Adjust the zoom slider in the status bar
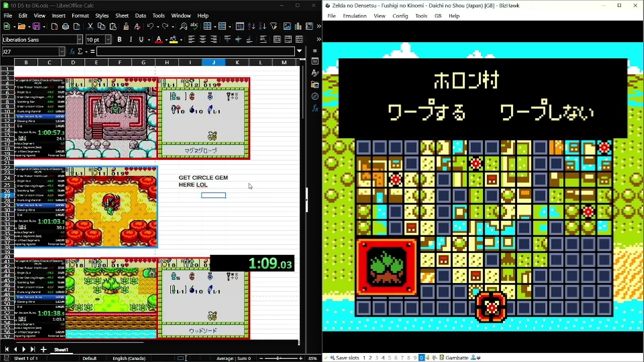 tap(279, 358)
